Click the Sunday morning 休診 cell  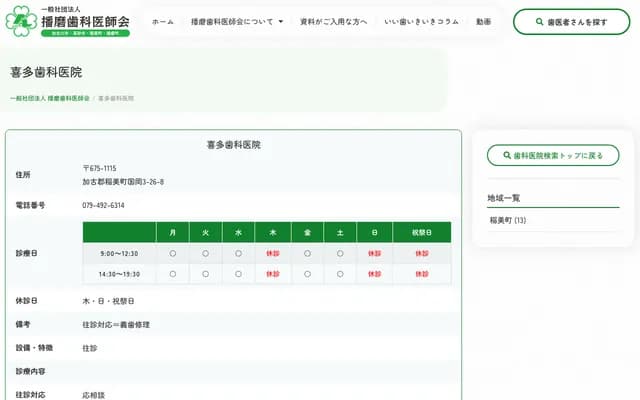tap(374, 253)
